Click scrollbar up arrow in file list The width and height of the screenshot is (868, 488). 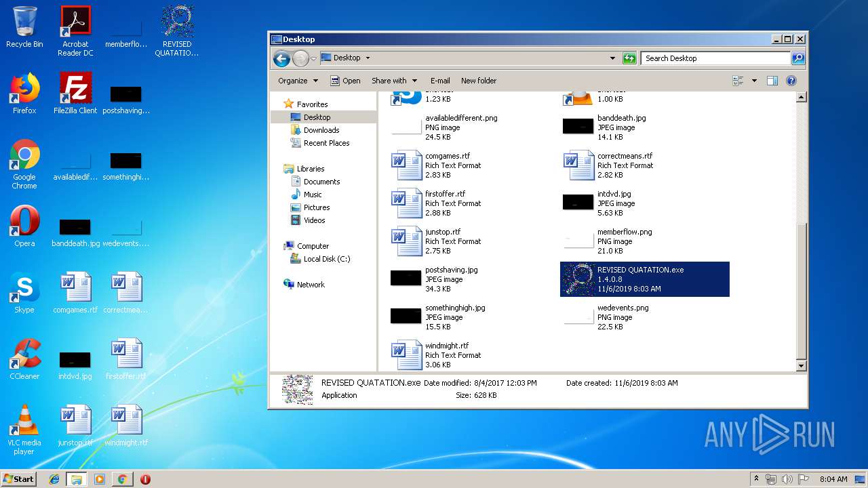coord(801,98)
